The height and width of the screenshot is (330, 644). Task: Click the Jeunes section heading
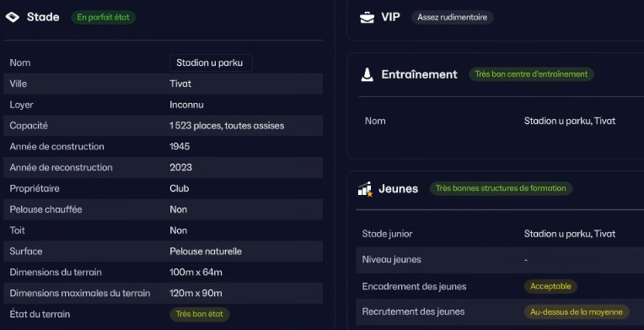[398, 189]
